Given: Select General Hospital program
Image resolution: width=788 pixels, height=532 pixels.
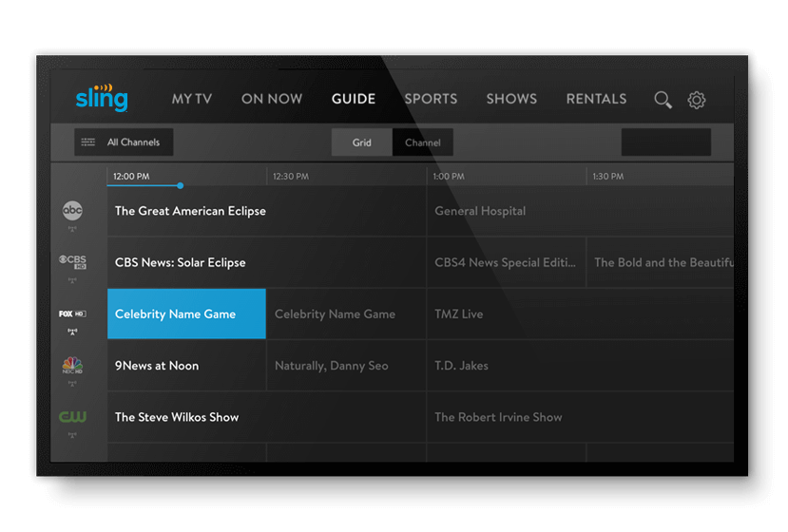Looking at the screenshot, I should coord(581,211).
